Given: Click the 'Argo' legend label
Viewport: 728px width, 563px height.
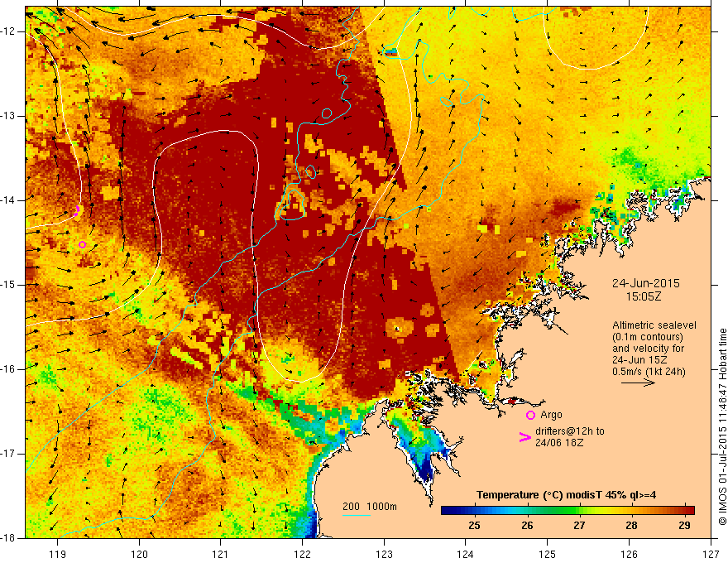Looking at the screenshot, I should click(x=551, y=414).
